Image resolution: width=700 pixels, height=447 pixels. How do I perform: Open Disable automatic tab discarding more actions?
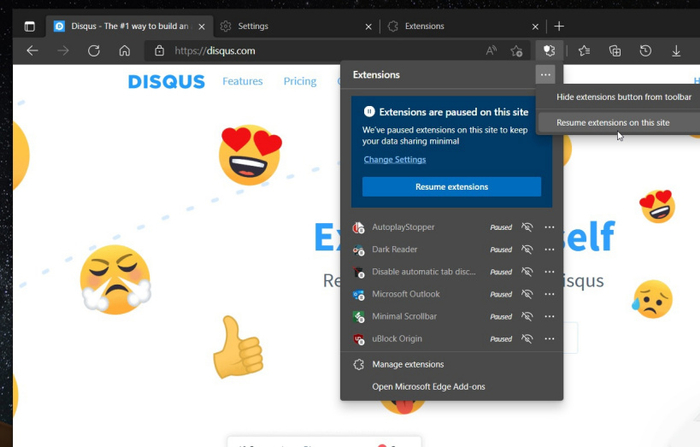click(x=550, y=272)
